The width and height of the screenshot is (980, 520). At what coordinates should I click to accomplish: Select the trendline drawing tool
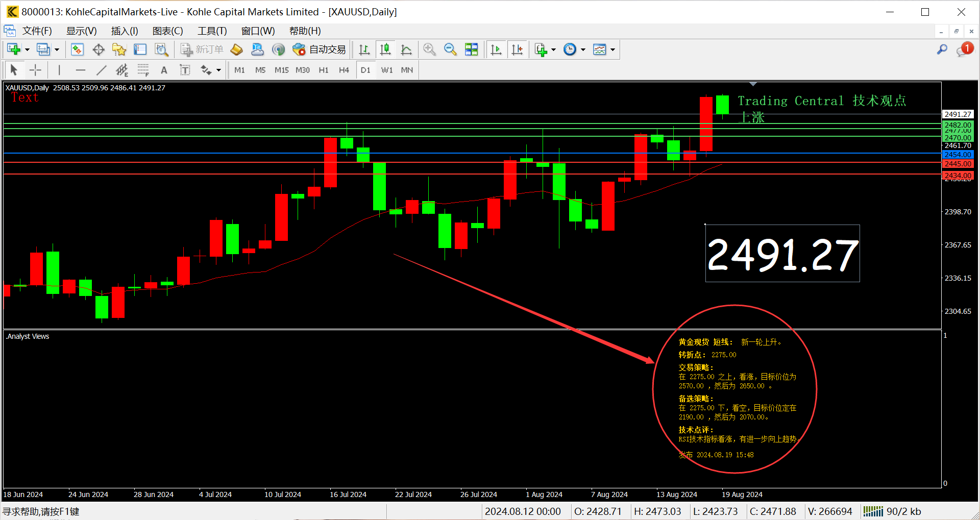click(101, 70)
